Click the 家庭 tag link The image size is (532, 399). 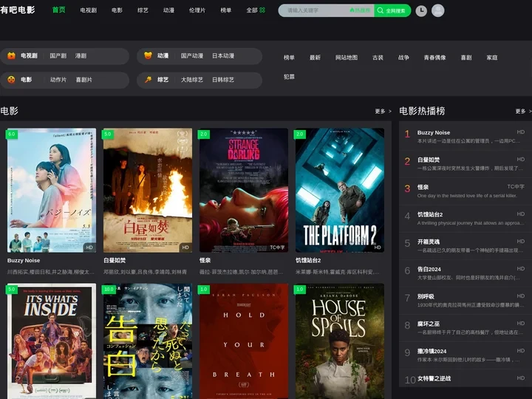[x=492, y=58]
